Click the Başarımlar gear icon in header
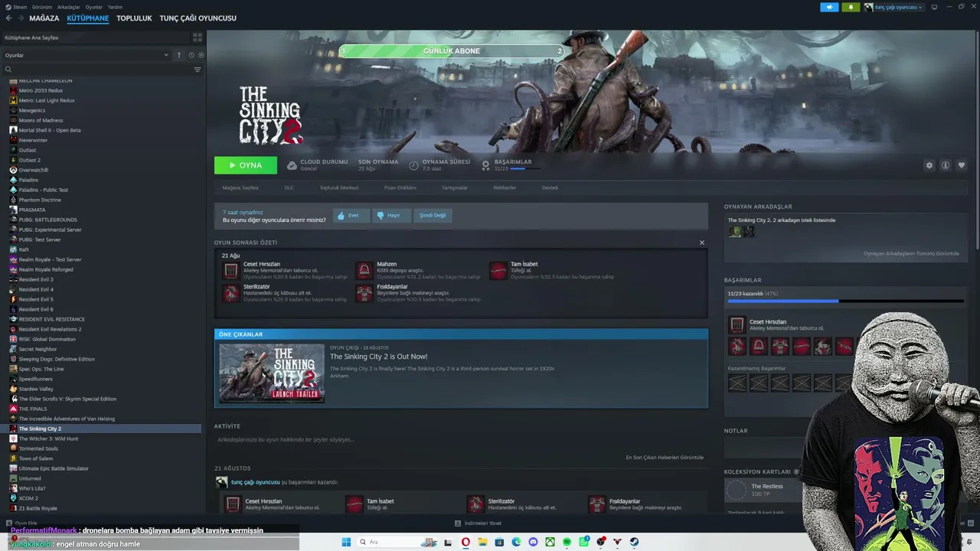This screenshot has height=551, width=980. 485,165
